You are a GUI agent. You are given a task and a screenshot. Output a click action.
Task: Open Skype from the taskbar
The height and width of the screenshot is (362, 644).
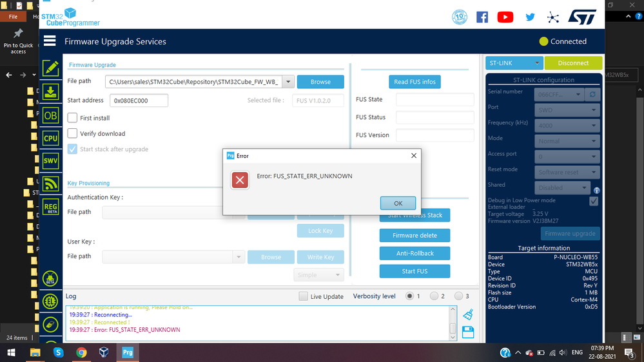coord(58,352)
